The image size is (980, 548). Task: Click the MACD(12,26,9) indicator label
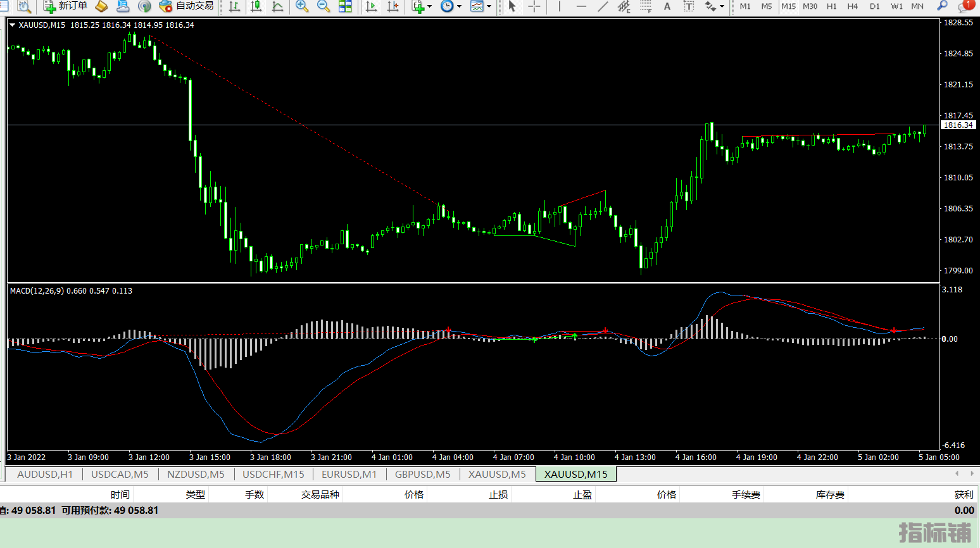(x=37, y=291)
